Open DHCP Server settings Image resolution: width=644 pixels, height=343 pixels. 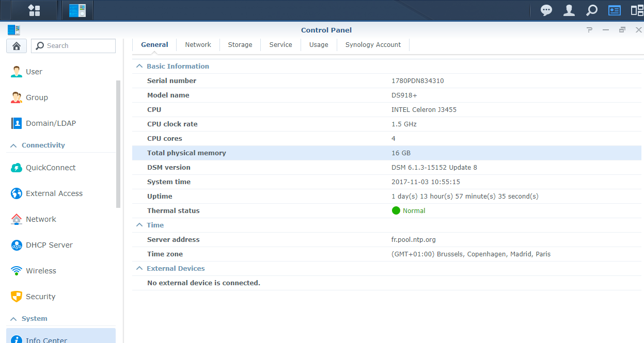coord(61,245)
